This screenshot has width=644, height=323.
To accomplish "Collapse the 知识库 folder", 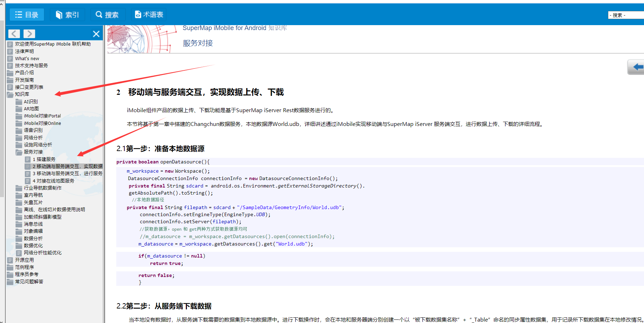I will [22, 94].
